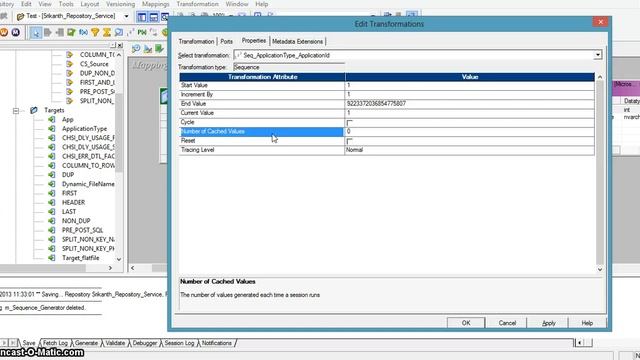Click the HEADER target icon

pyautogui.click(x=51, y=202)
